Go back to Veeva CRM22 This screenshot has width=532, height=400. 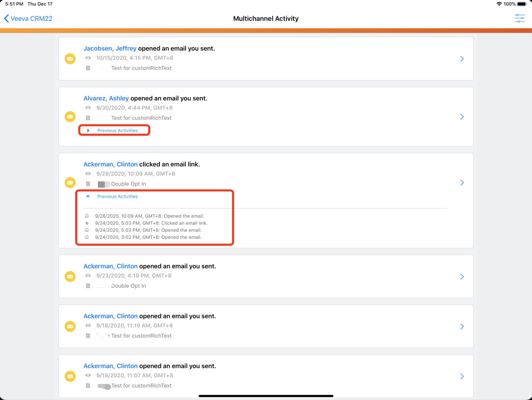coord(28,19)
